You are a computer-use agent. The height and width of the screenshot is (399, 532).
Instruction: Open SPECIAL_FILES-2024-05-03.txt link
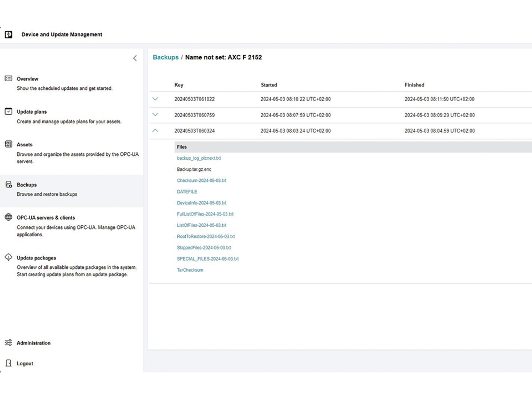coord(208,259)
